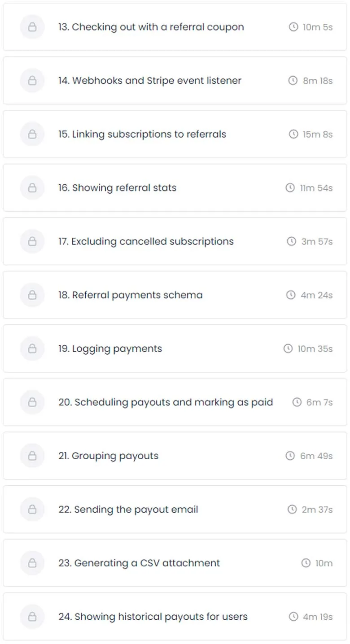The image size is (350, 644).
Task: Click lock icon for Referral payments schema
Action: [32, 295]
